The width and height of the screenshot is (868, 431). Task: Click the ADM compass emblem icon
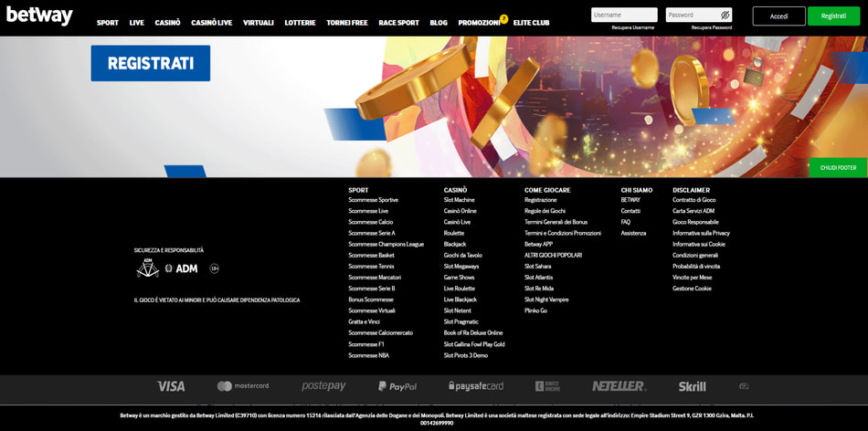(147, 268)
